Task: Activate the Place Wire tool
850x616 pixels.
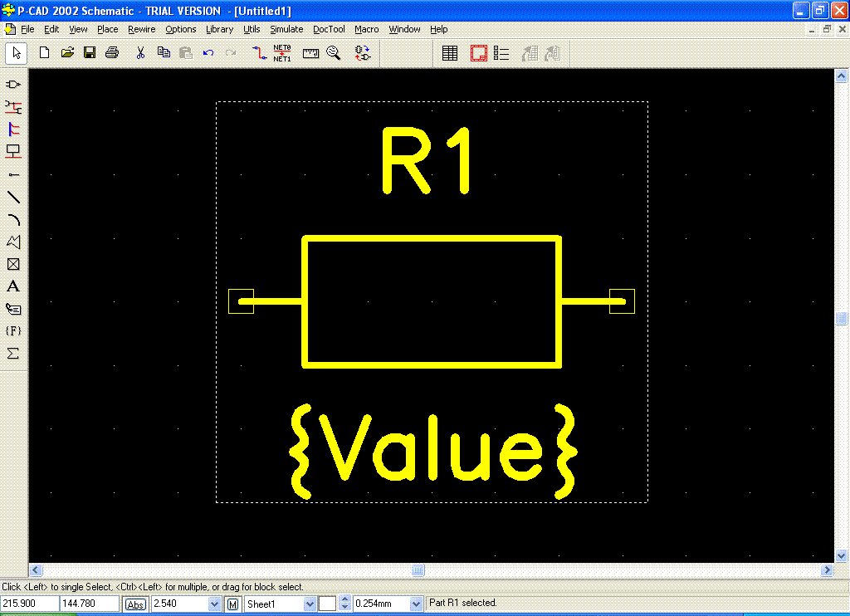Action: click(x=13, y=107)
